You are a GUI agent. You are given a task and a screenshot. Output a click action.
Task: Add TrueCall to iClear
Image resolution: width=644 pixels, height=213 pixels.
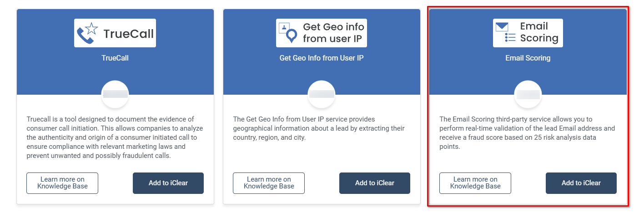coord(168,183)
